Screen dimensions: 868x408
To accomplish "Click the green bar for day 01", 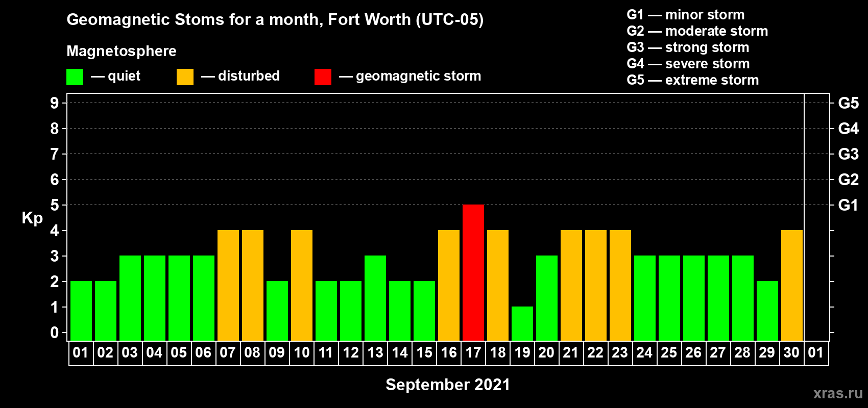I will click(x=81, y=311).
